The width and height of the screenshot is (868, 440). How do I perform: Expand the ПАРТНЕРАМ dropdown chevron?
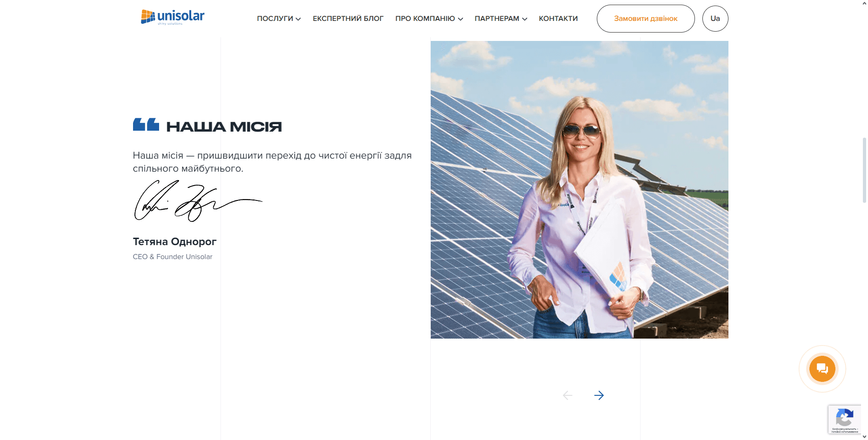coord(525,19)
